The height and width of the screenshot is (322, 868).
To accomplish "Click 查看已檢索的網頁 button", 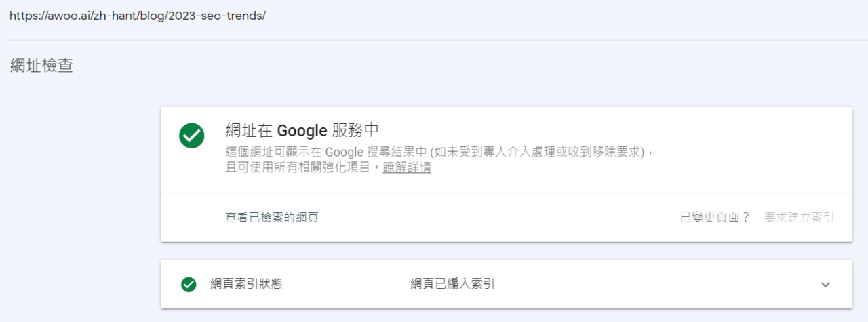I will (x=272, y=218).
